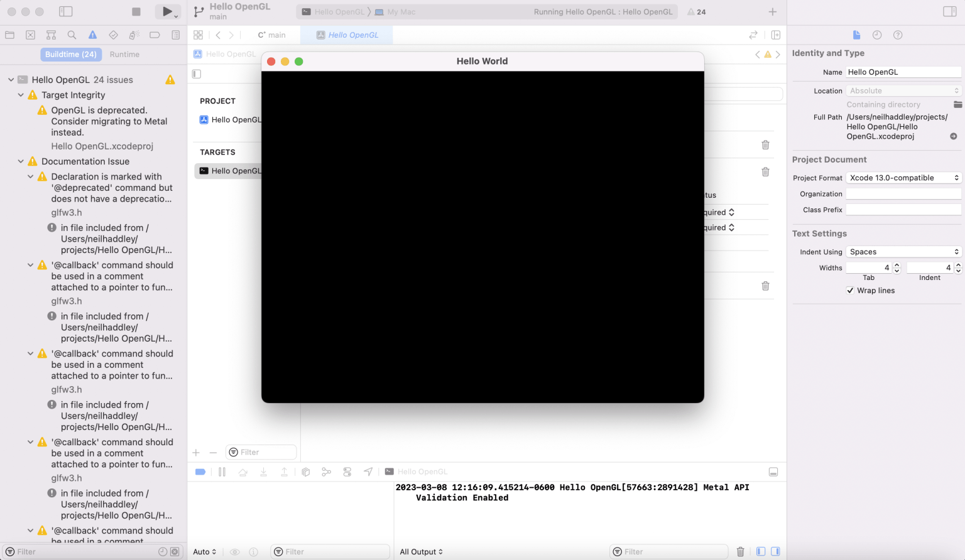965x560 pixels.
Task: Open the All Output console dropdown
Action: (422, 552)
